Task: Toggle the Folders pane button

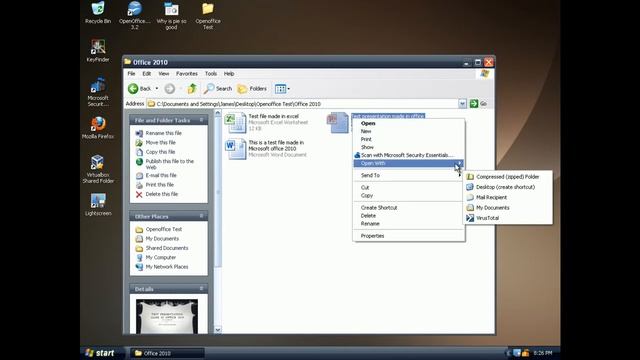Action: tap(252, 89)
